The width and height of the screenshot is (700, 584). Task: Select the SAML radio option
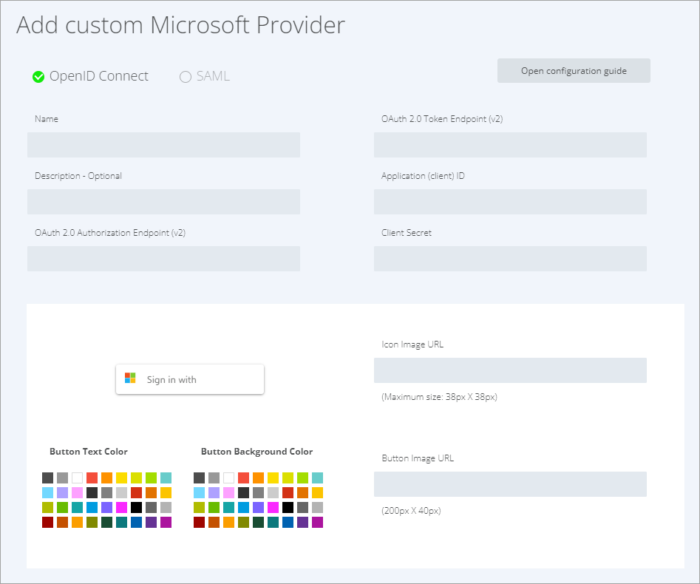click(x=185, y=77)
